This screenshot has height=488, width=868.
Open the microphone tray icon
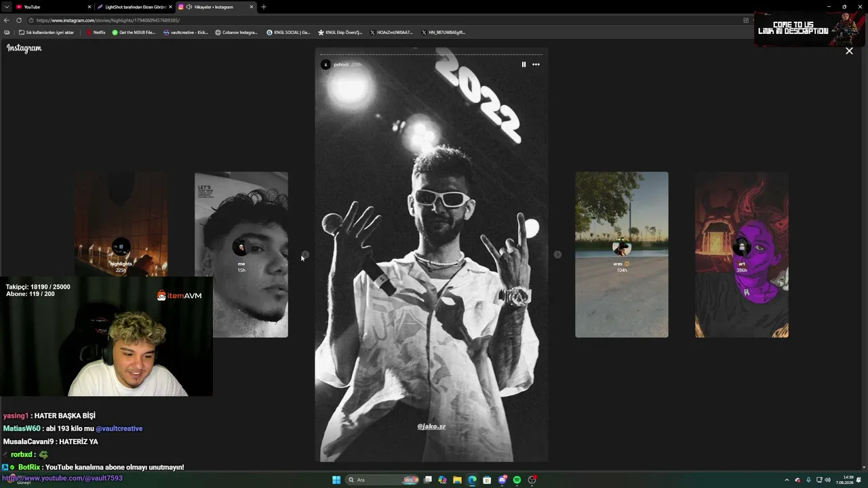(808, 480)
